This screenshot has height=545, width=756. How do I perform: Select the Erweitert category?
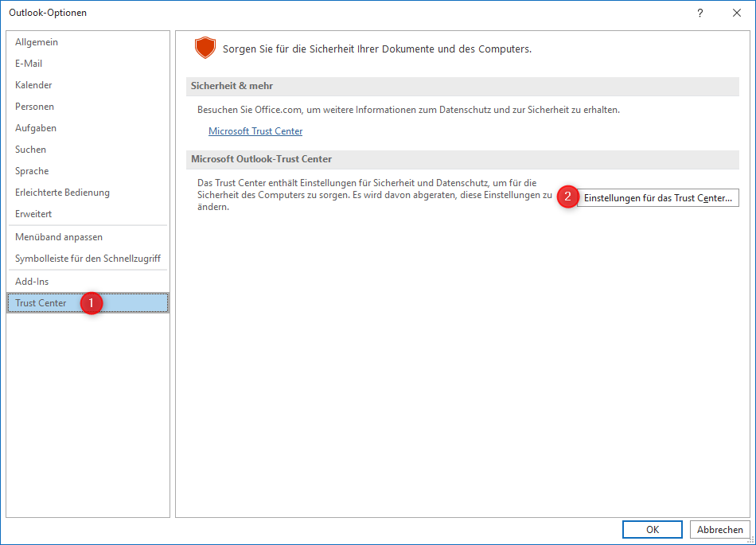coord(88,214)
